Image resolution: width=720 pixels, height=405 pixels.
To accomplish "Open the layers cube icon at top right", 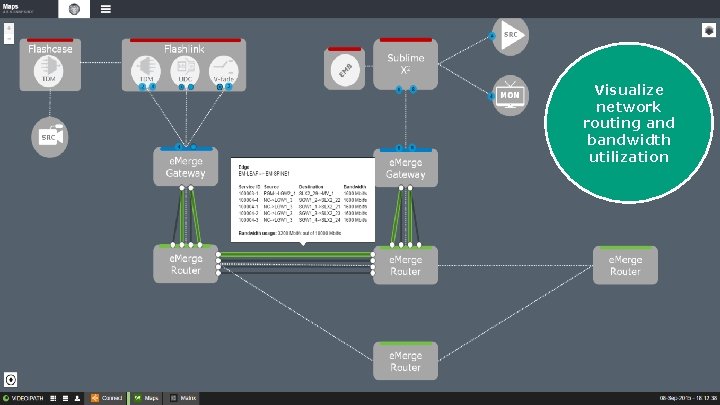I will click(709, 30).
